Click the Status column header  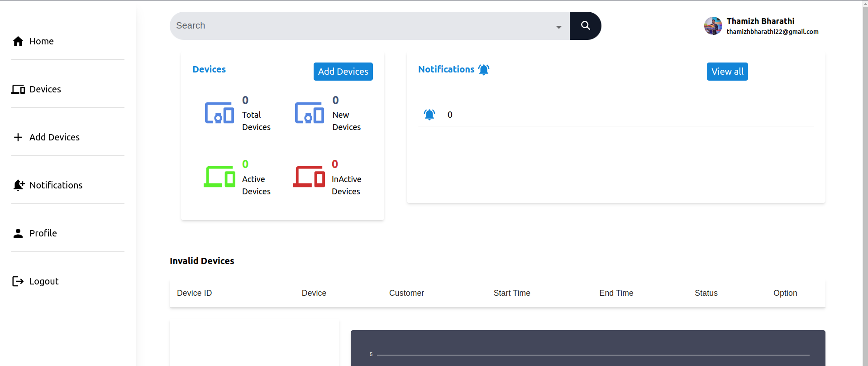(x=706, y=293)
